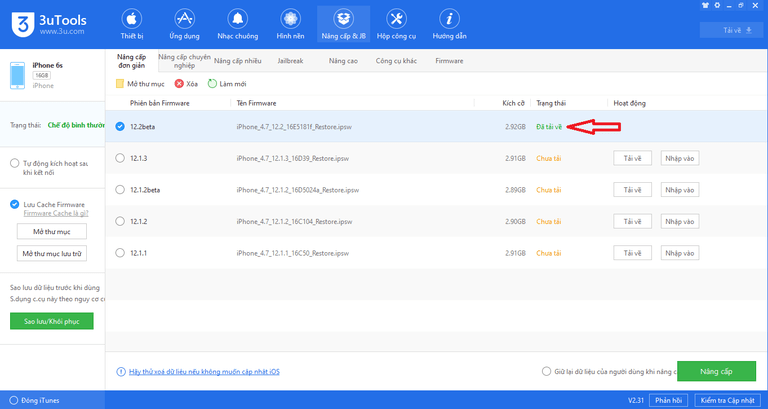
Task: Open the Nhạc chuông ringtones section
Action: click(238, 25)
